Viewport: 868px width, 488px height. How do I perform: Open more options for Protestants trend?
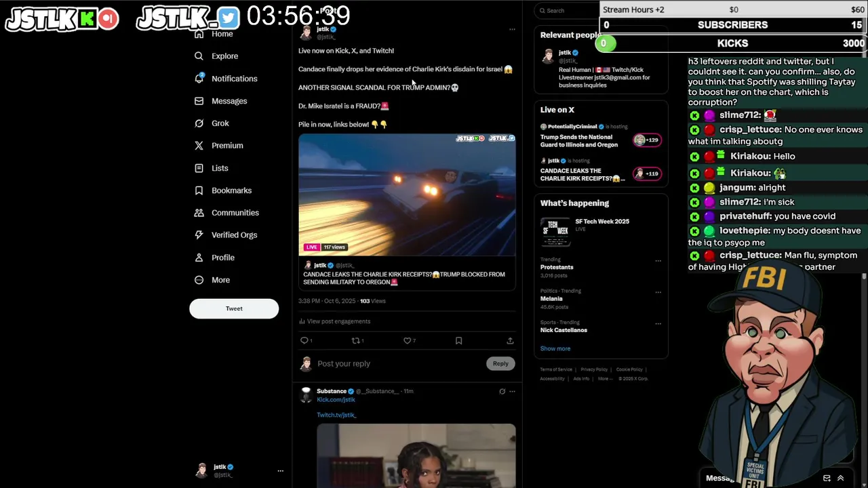pyautogui.click(x=658, y=261)
